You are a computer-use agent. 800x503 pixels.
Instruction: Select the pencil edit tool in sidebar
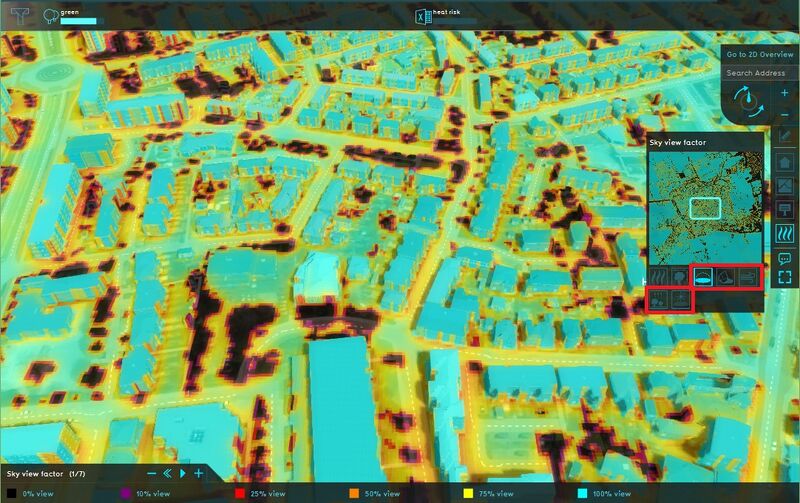point(785,136)
